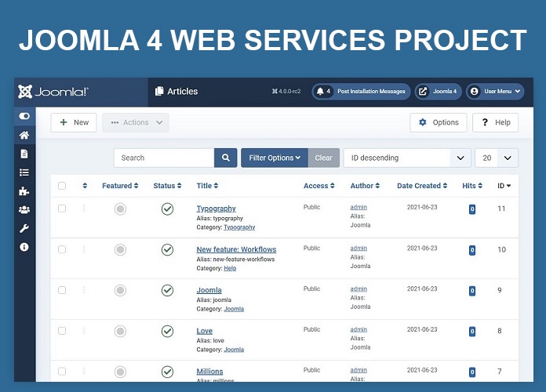The image size is (546, 392).
Task: Sort by Hits column
Action: (472, 186)
